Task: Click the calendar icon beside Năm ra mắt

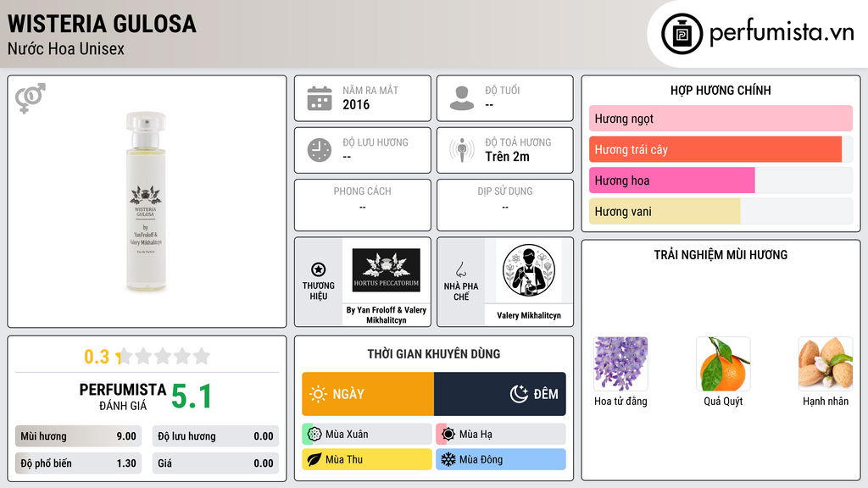Action: [x=320, y=98]
